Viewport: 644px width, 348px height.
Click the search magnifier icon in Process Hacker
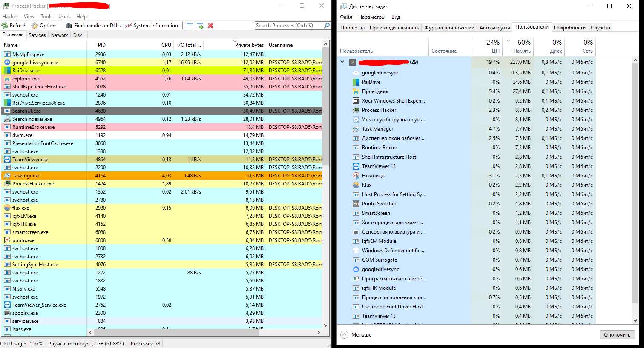(327, 26)
